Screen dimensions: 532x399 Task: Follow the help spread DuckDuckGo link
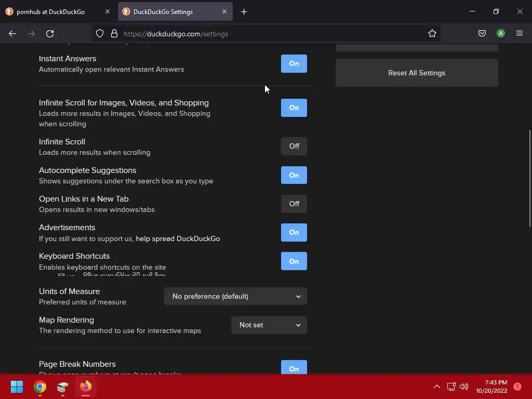pos(178,238)
